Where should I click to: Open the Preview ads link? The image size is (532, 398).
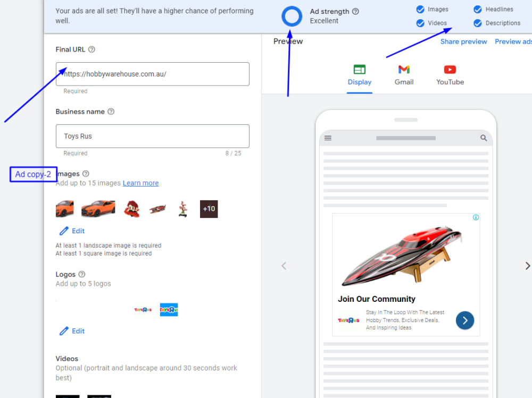(513, 41)
